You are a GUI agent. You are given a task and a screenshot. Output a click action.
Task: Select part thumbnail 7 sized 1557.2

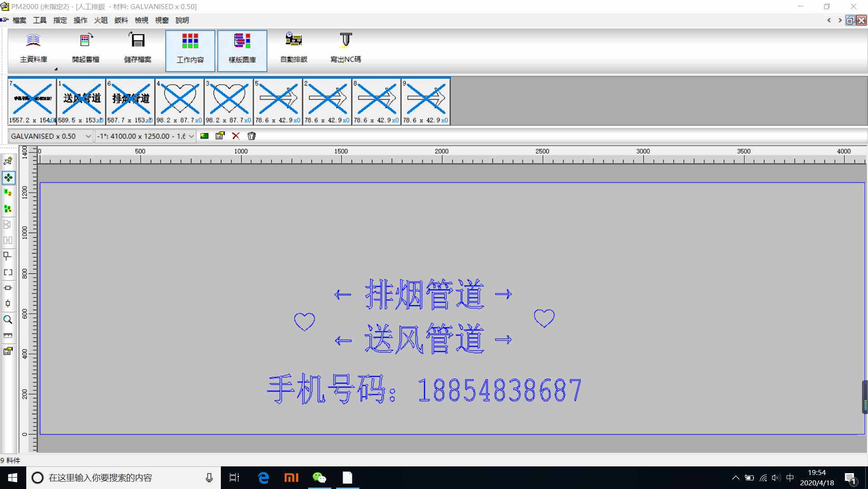coord(32,101)
